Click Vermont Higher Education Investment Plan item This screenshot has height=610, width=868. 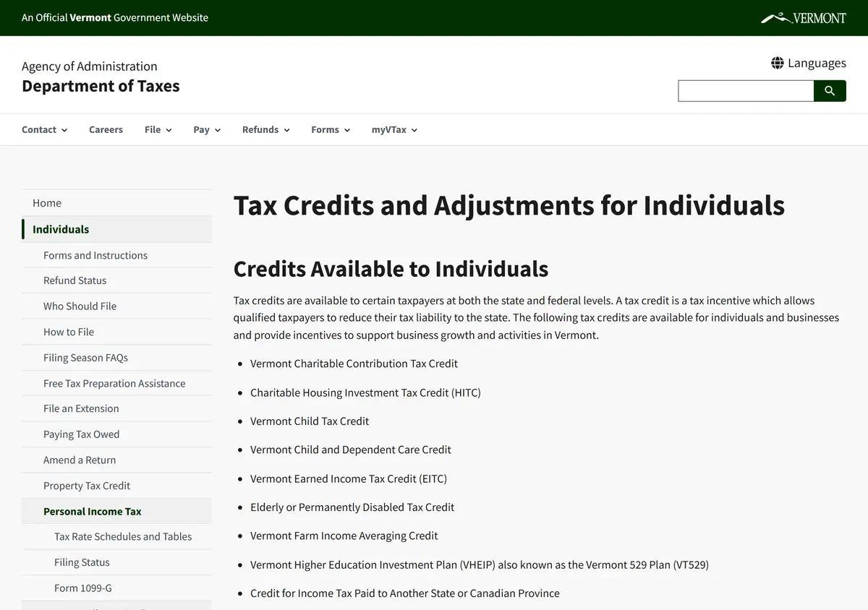click(480, 564)
